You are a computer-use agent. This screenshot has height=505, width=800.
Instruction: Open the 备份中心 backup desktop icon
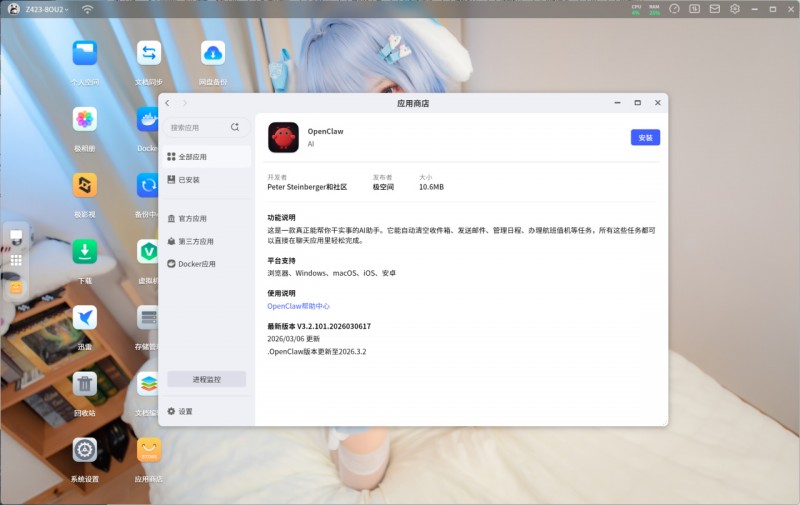click(147, 185)
